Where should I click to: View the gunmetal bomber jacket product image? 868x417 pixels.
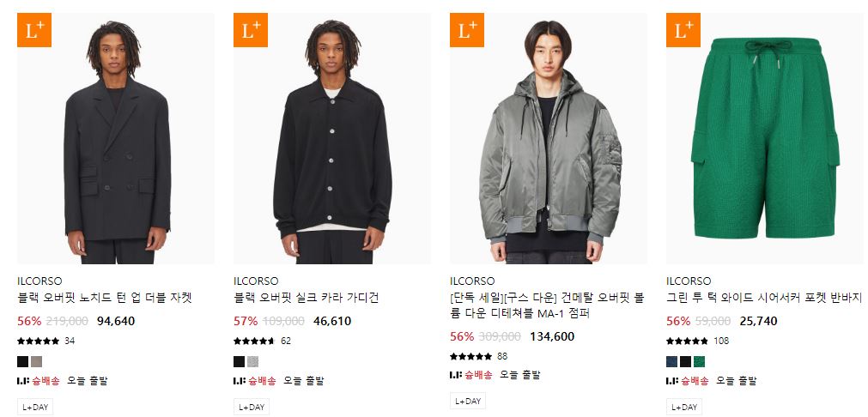[x=548, y=138]
